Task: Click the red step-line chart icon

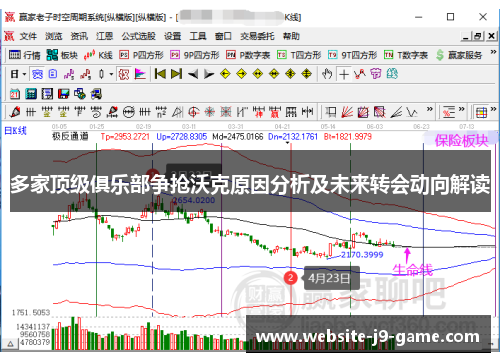Action: click(x=85, y=74)
